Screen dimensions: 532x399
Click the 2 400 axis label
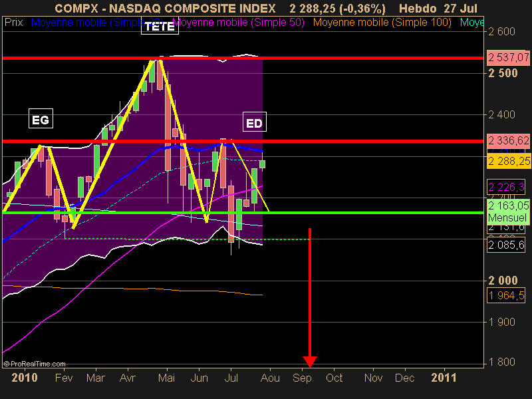[x=501, y=114]
